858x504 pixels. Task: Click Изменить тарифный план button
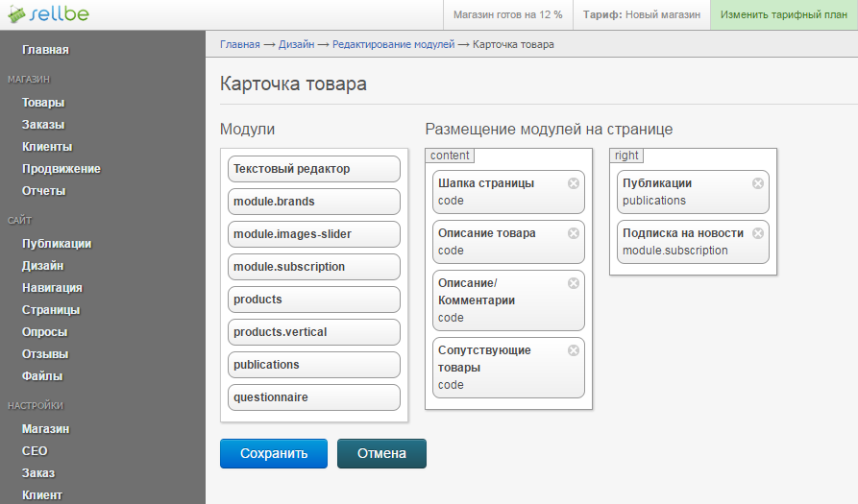pyautogui.click(x=784, y=14)
